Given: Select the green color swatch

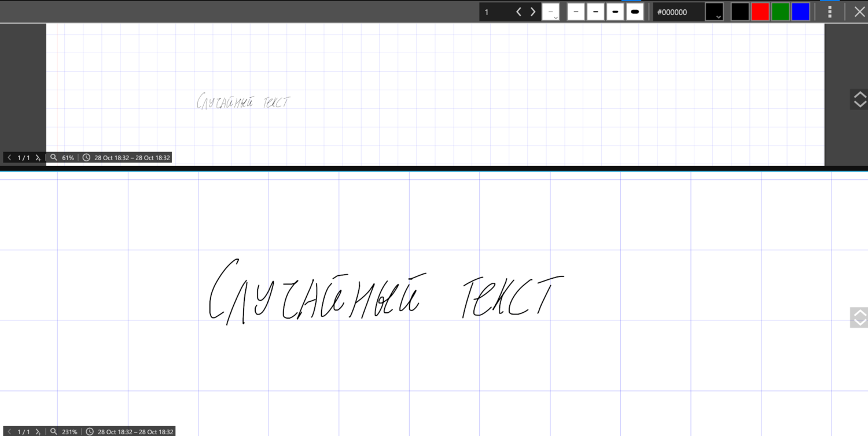Looking at the screenshot, I should (780, 11).
